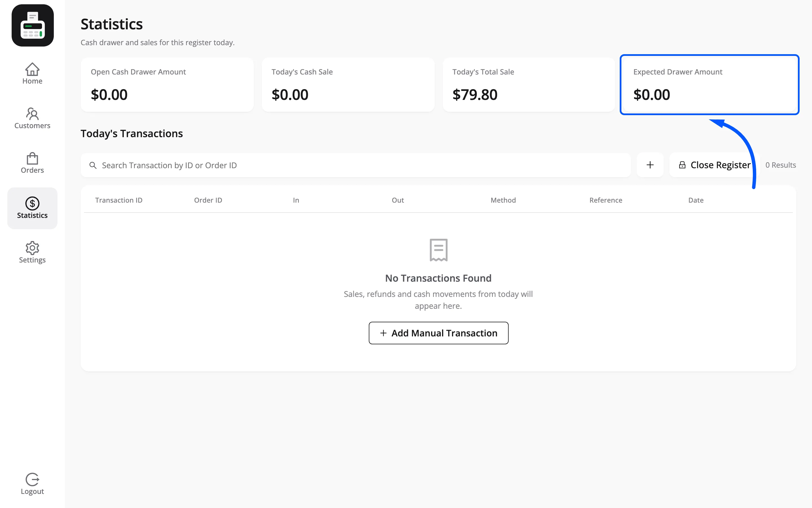Open the Customers section
The image size is (812, 508).
(32, 118)
